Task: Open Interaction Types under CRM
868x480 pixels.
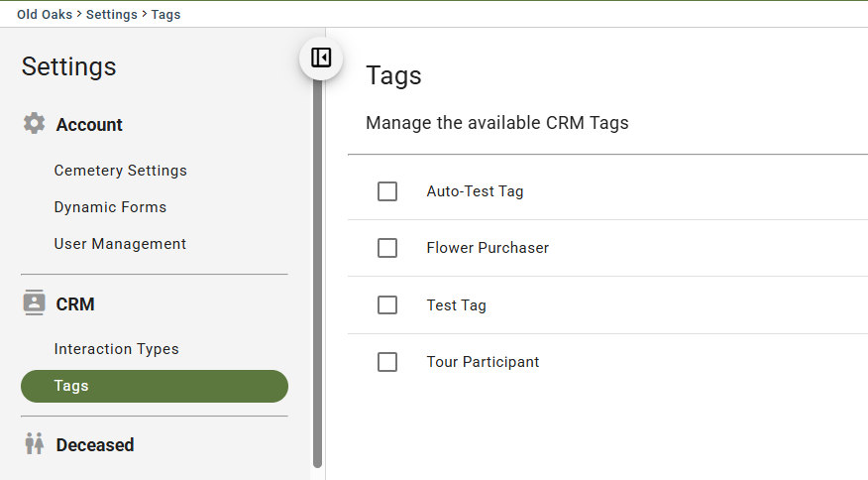Action: 116,349
